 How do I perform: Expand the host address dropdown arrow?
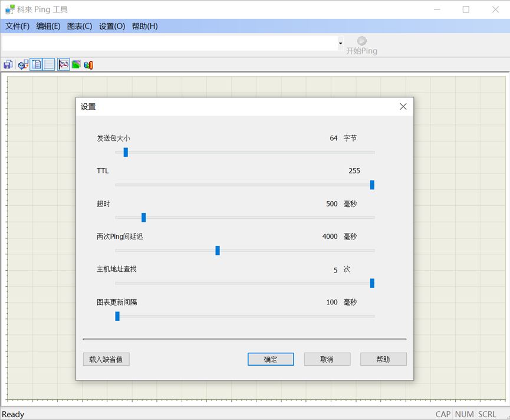click(x=340, y=43)
